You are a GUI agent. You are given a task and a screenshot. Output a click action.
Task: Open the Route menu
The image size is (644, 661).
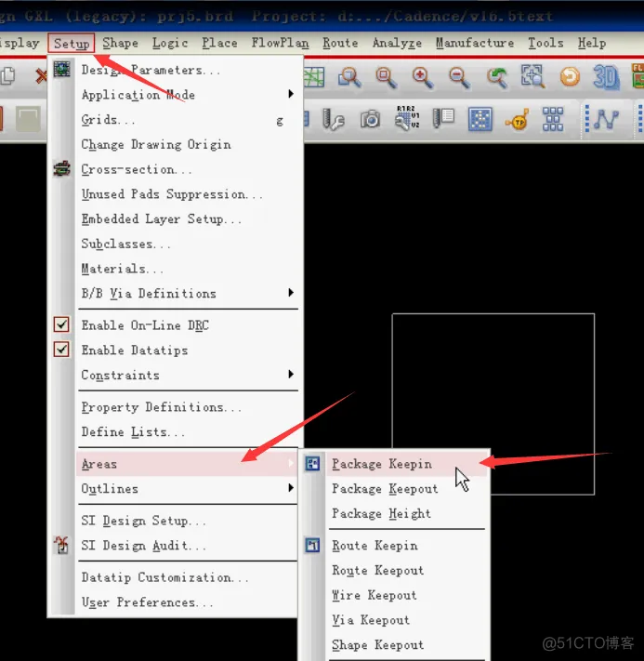(x=340, y=43)
